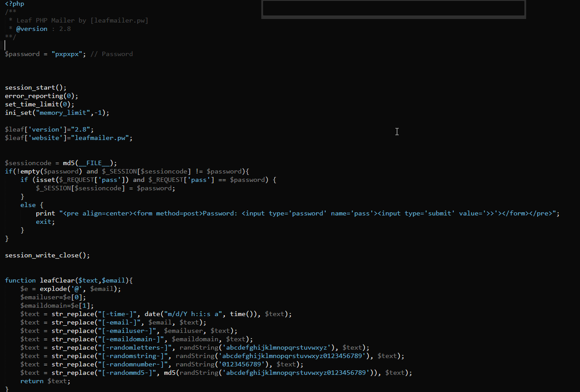Click the "if(!empty($password)" condition line

point(127,171)
